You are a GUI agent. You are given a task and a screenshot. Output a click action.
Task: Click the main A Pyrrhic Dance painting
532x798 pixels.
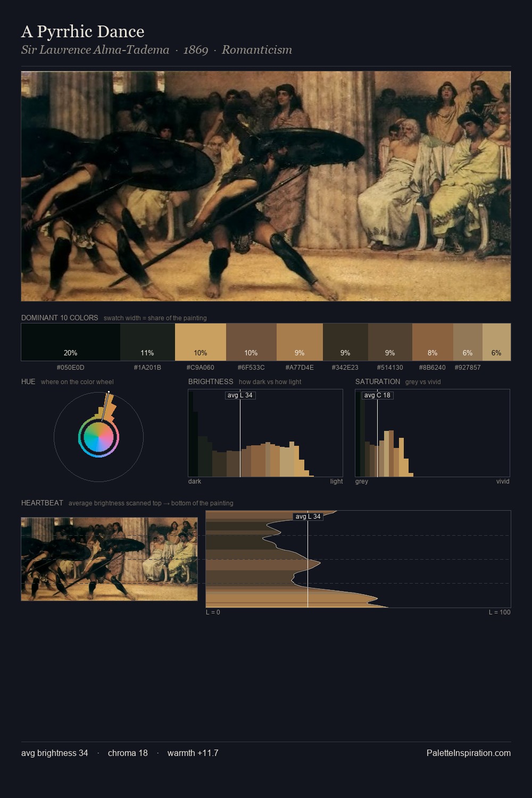266,186
